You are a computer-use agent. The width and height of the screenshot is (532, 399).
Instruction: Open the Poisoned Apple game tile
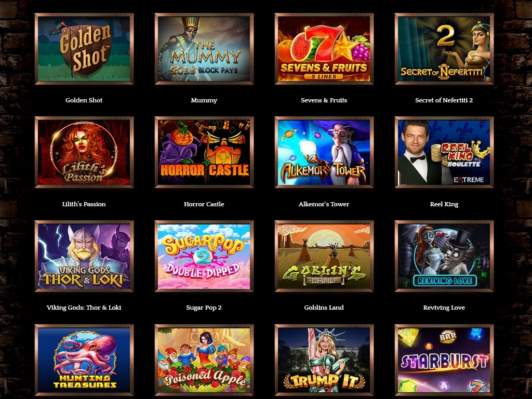coord(204,360)
